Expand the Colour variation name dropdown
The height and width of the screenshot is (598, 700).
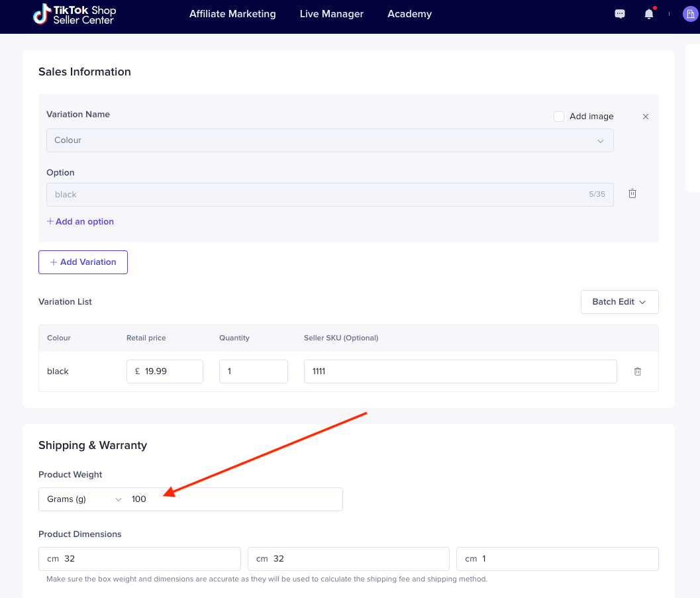330,140
